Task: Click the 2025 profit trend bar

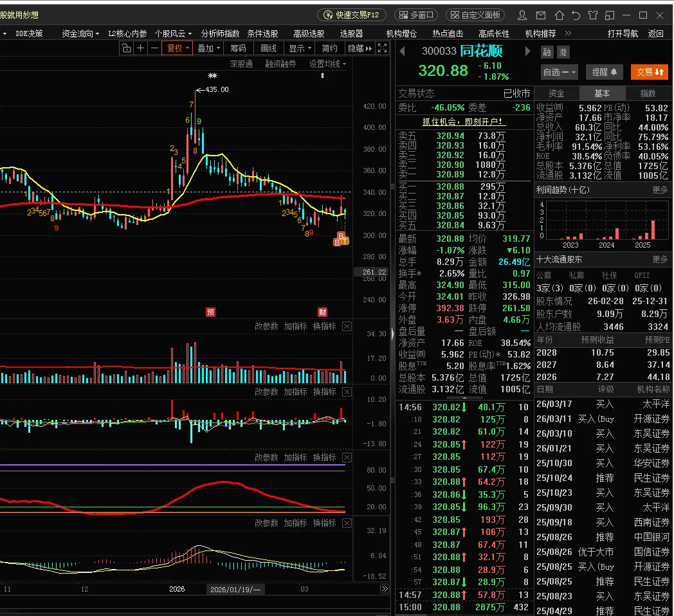Action: (653, 230)
